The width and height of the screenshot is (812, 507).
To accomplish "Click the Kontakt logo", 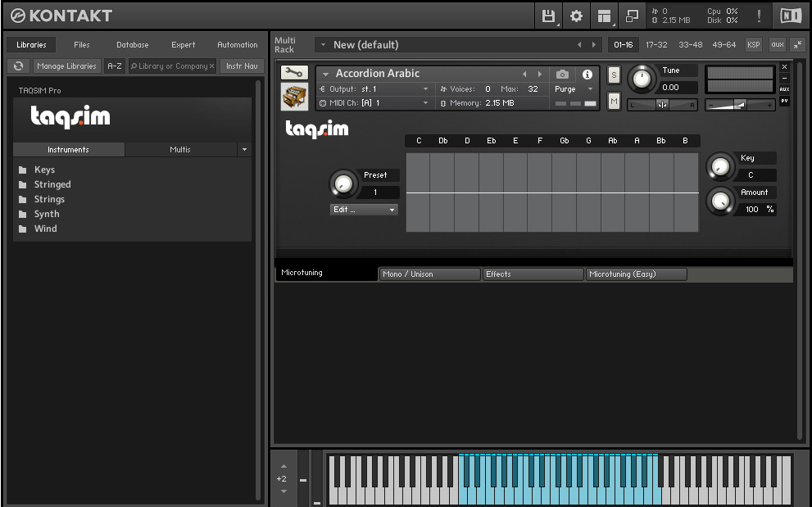I will point(61,16).
